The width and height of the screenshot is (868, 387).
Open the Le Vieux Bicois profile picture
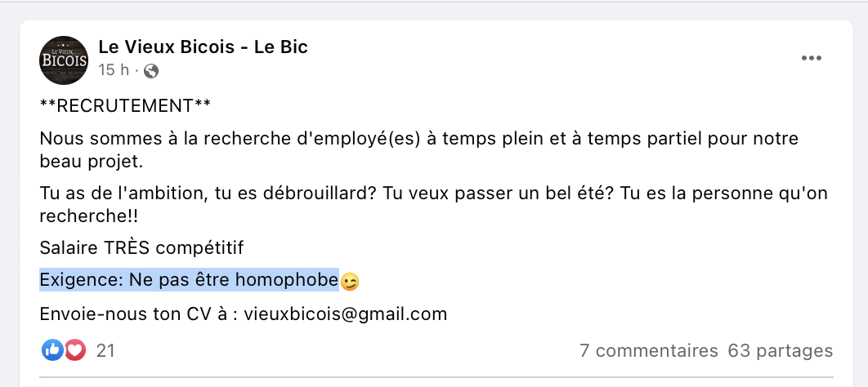pyautogui.click(x=64, y=60)
